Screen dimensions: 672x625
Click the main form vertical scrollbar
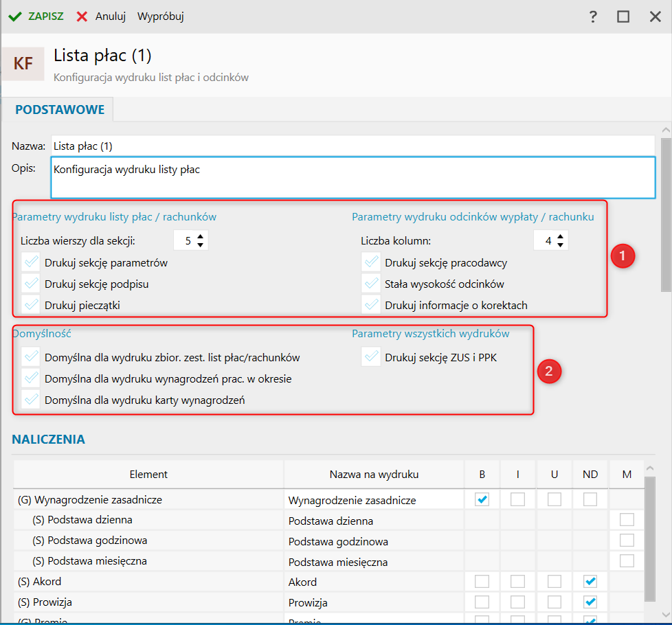[665, 213]
